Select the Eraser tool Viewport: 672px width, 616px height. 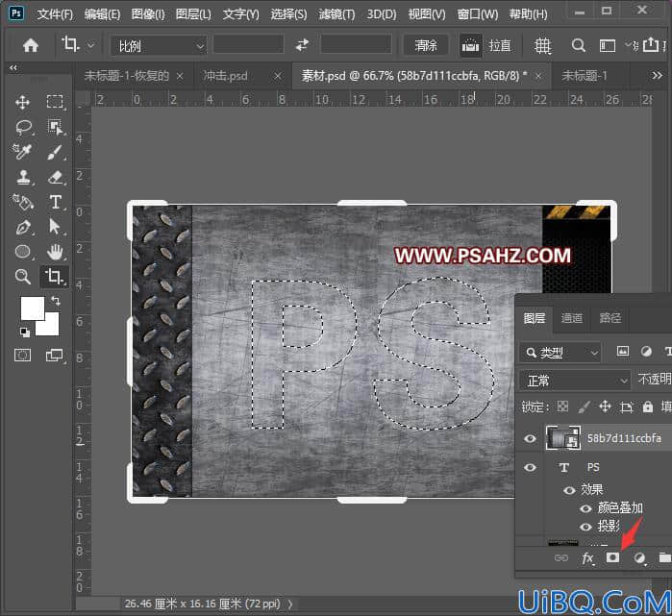coord(55,177)
